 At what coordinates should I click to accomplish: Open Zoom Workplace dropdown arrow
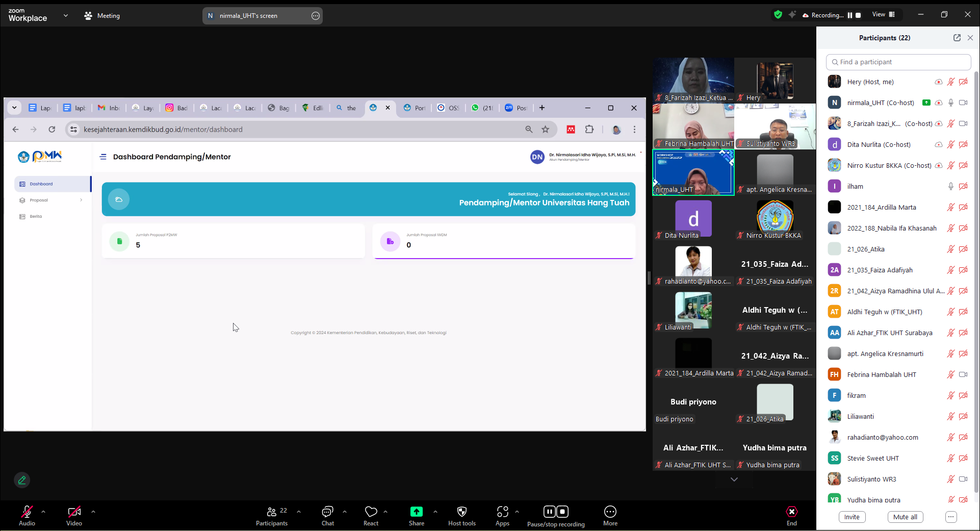tap(66, 16)
